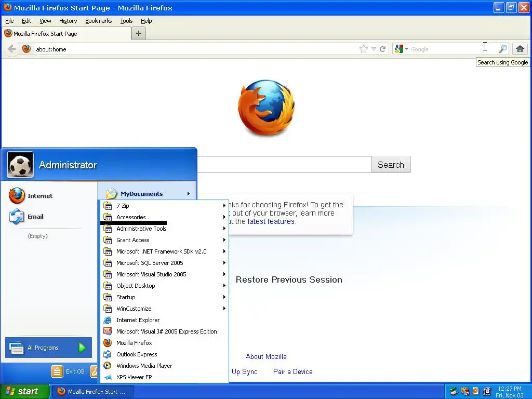Open the About Mozilla link
This screenshot has height=399, width=532.
(266, 356)
